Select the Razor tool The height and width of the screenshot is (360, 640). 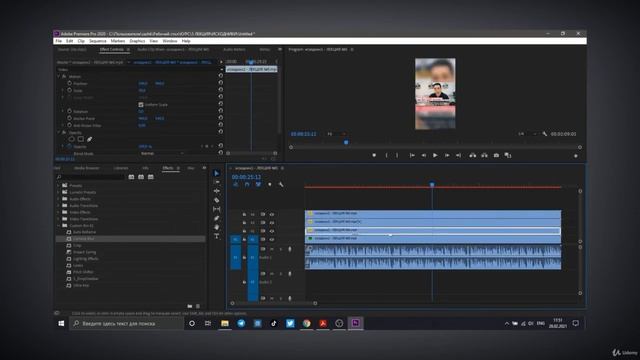(216, 200)
